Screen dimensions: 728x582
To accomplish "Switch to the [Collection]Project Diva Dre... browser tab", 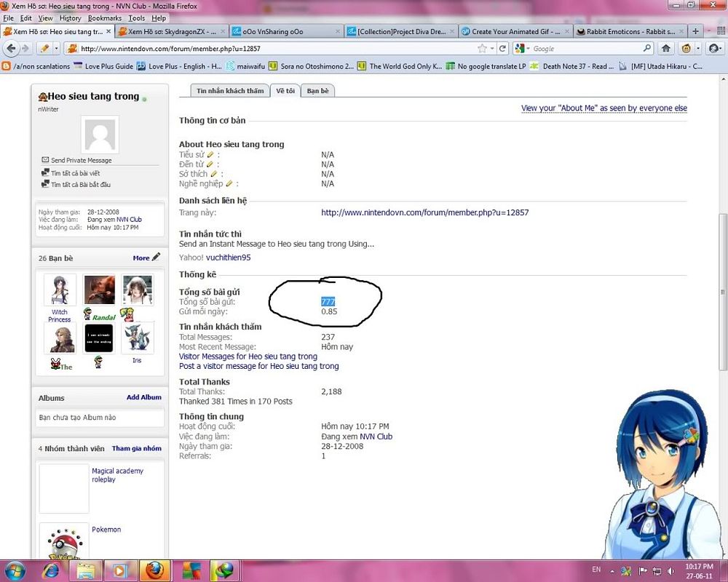I will coord(402,31).
